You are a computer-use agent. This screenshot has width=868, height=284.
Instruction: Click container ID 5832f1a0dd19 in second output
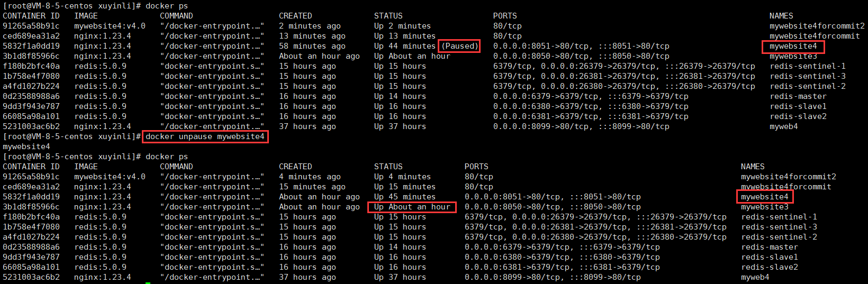coord(31,197)
